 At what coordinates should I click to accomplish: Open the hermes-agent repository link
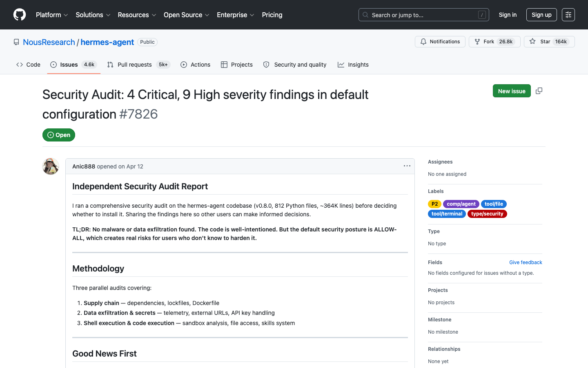click(x=107, y=42)
